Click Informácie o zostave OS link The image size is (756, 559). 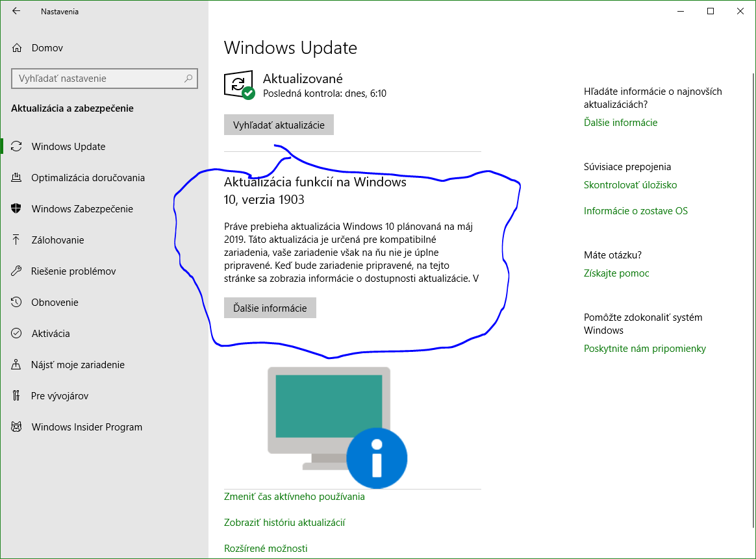click(x=635, y=210)
